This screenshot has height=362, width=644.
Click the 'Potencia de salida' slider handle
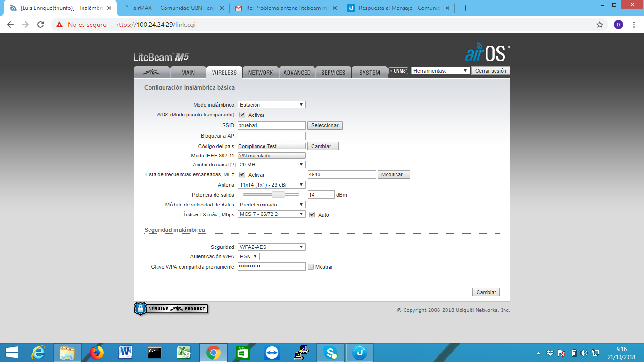pyautogui.click(x=279, y=194)
